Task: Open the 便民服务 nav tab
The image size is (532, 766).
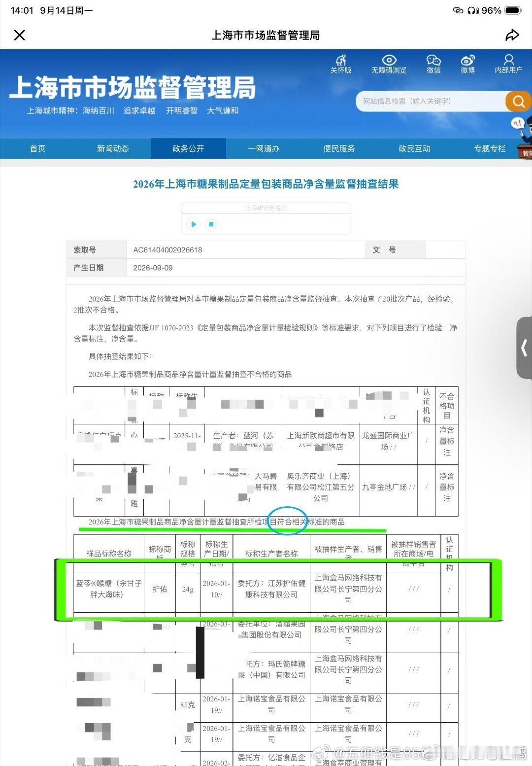Action: point(339,148)
